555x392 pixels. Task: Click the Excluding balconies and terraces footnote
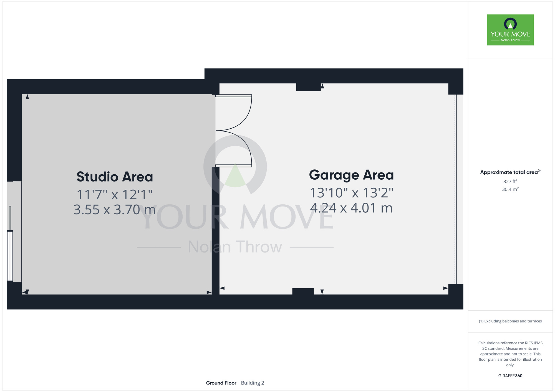(x=510, y=321)
